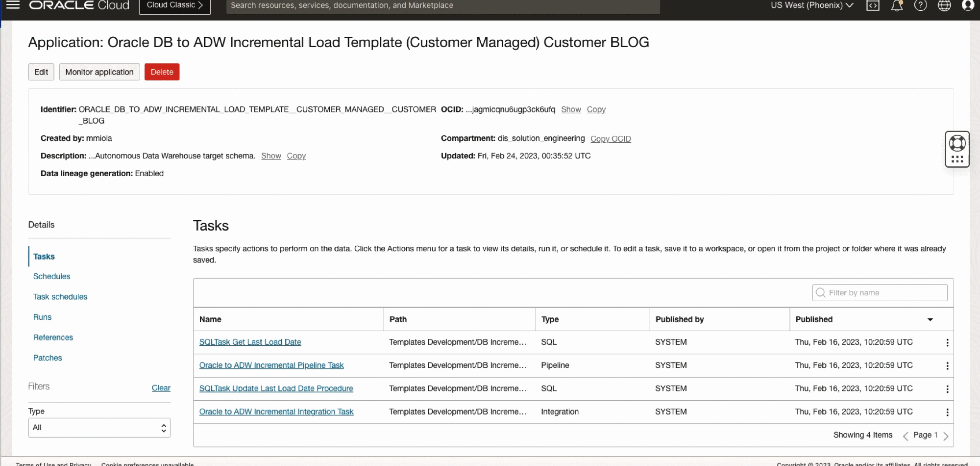Open the language globe icon
This screenshot has width=980, height=466.
click(x=944, y=6)
